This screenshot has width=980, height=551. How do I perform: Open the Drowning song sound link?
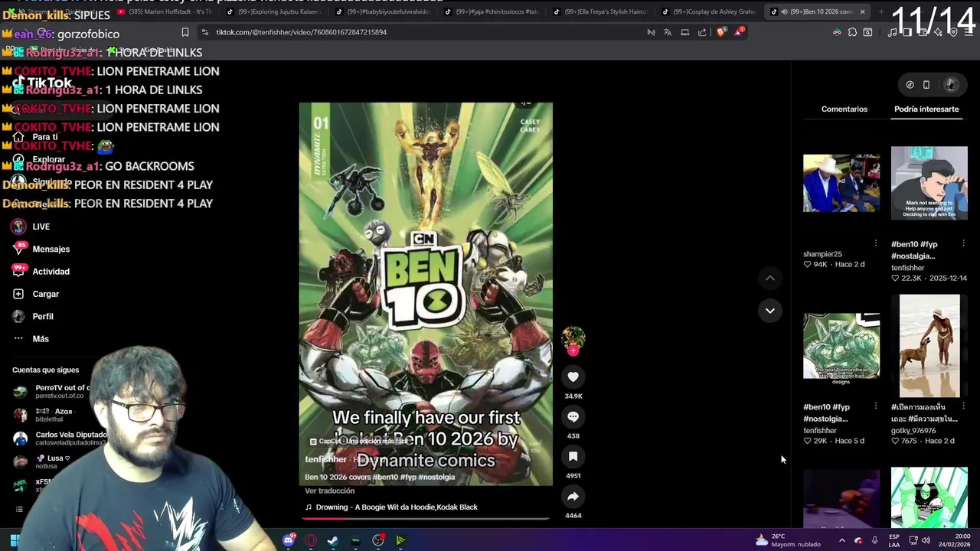(x=391, y=507)
